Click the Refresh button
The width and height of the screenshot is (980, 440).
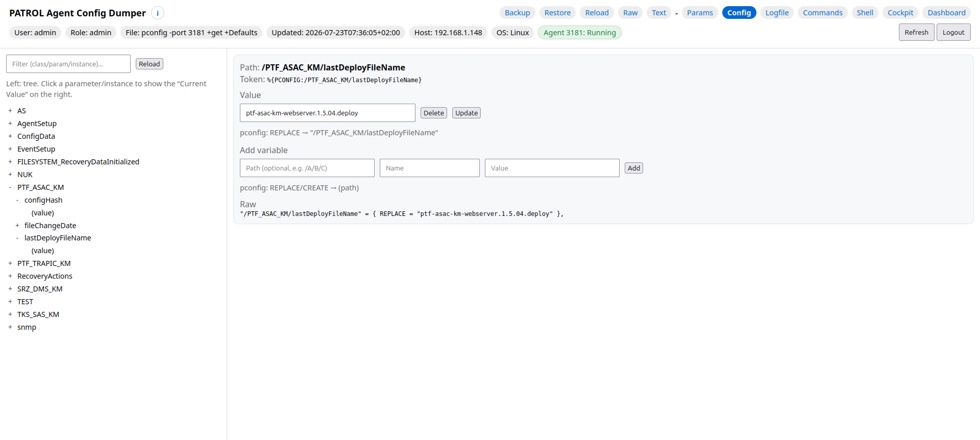pos(916,32)
